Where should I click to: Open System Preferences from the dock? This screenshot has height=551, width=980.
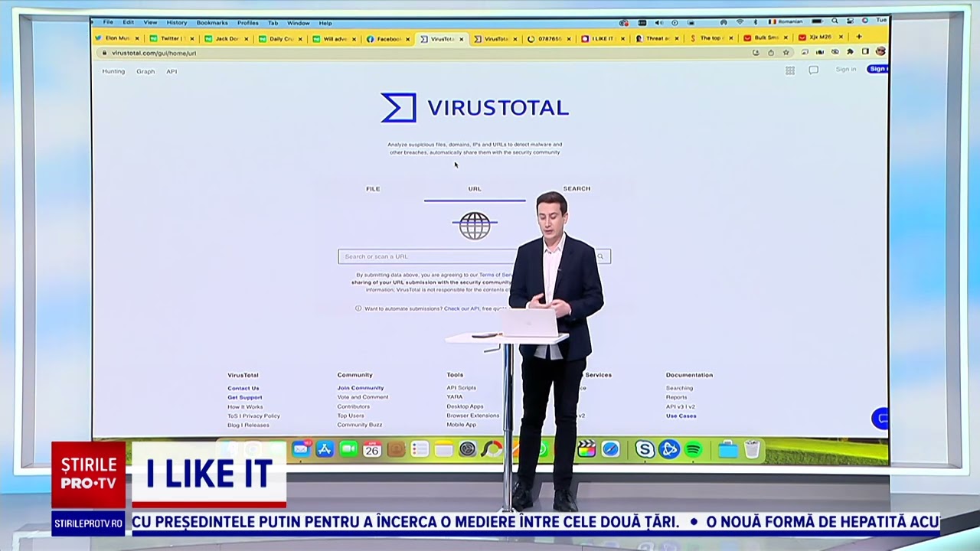467,449
